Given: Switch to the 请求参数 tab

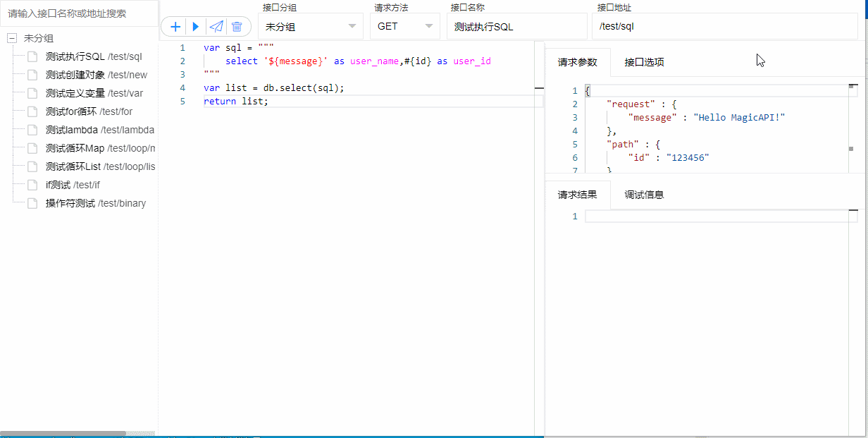Looking at the screenshot, I should point(578,62).
